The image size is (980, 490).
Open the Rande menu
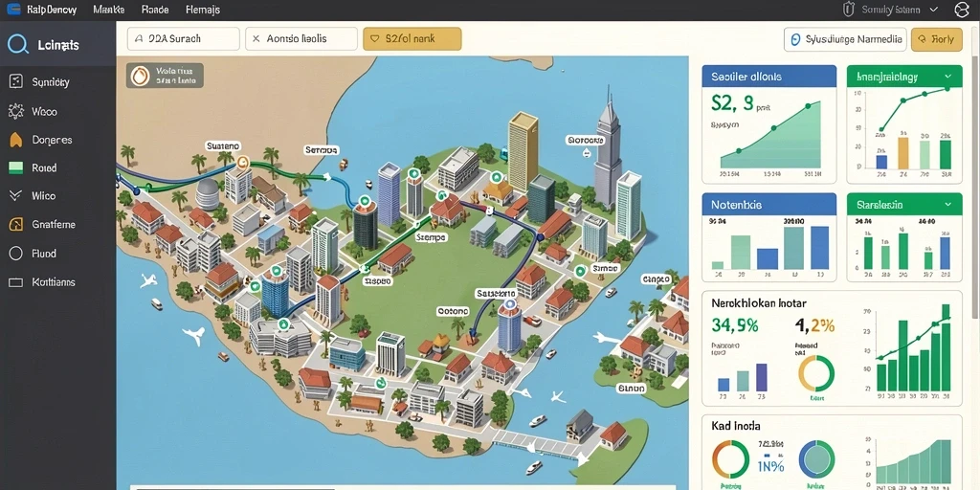(x=155, y=10)
